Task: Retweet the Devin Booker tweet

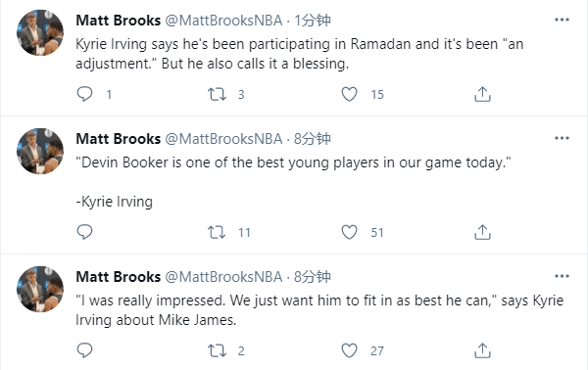Action: point(218,232)
